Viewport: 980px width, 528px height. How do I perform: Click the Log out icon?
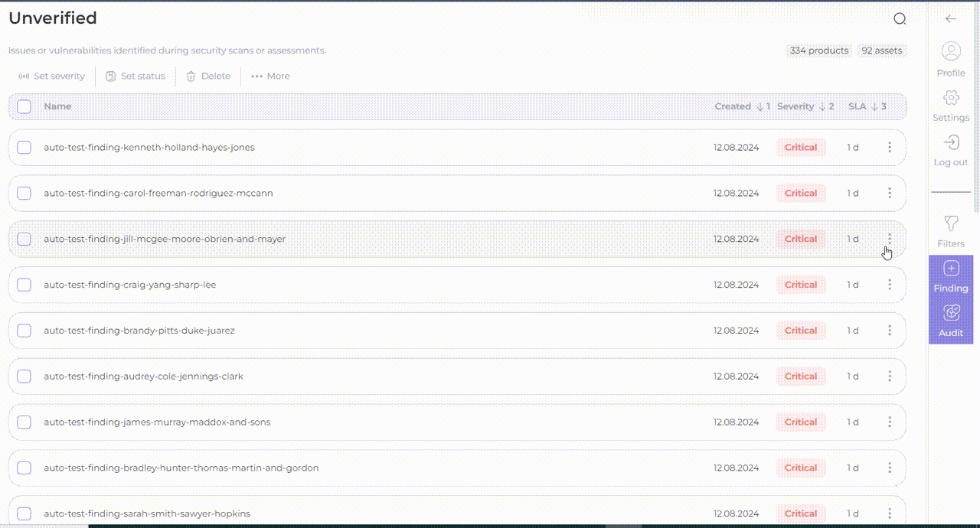tap(951, 143)
